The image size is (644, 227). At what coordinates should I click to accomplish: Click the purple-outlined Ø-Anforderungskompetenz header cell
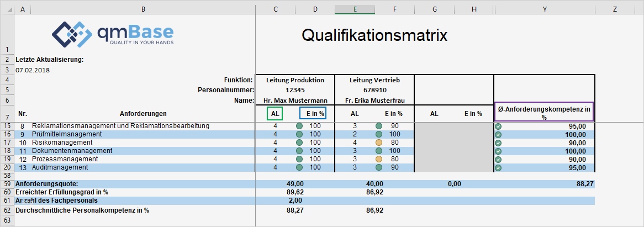coord(544,111)
